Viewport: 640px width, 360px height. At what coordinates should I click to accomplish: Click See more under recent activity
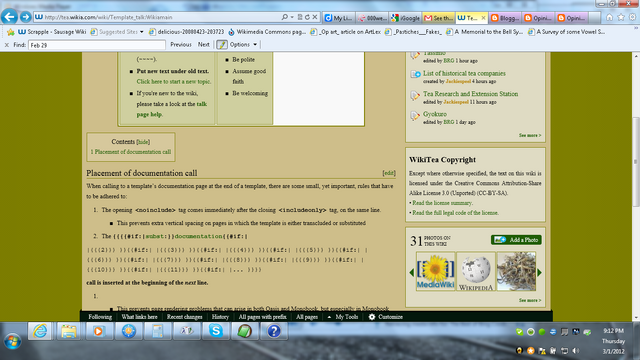pos(530,135)
